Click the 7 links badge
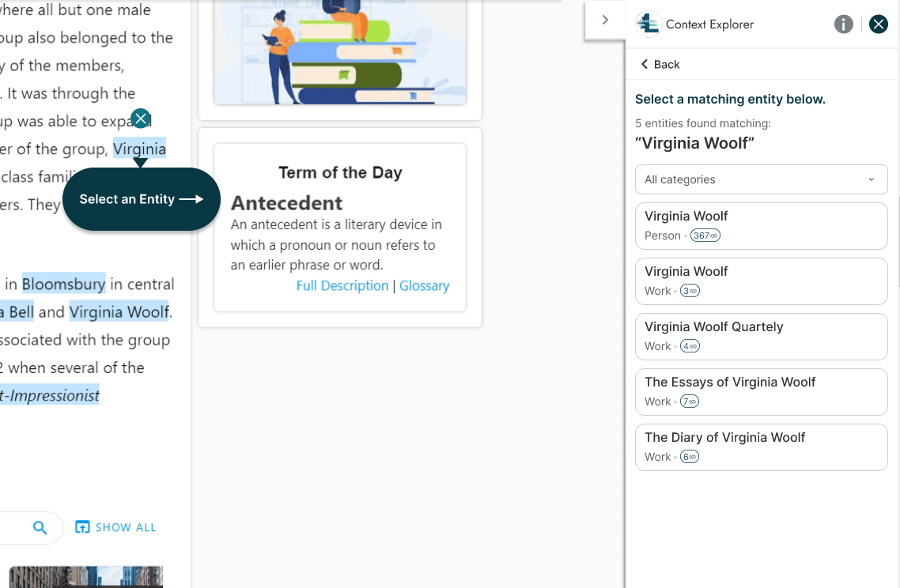 [690, 401]
